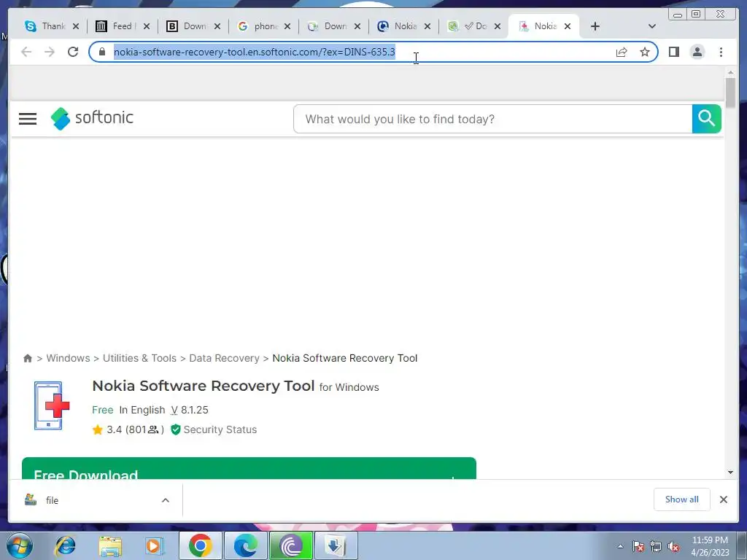Click the Action Center flag tray icon
The height and width of the screenshot is (560, 747).
pos(638,546)
